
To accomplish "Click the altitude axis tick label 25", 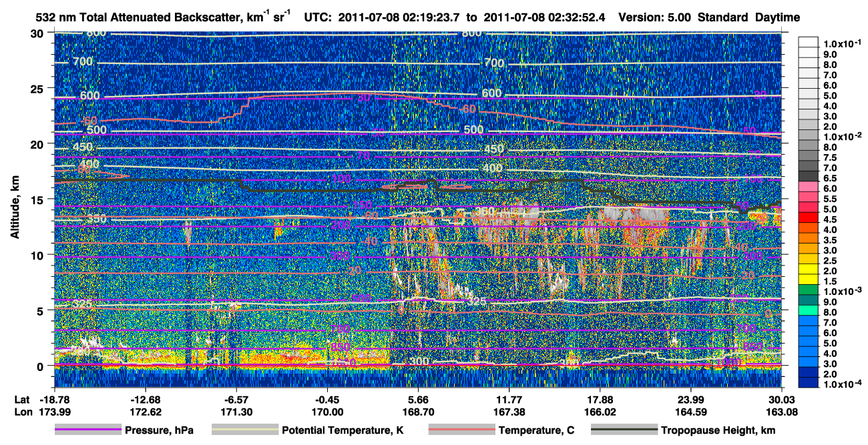I will coord(38,88).
